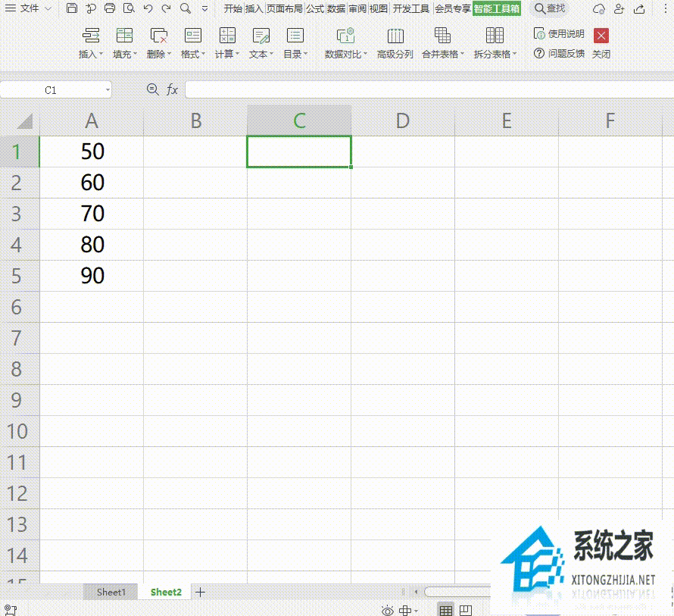This screenshot has height=616, width=674.
Task: Open the 拆分表格 split tables tool
Action: [492, 43]
